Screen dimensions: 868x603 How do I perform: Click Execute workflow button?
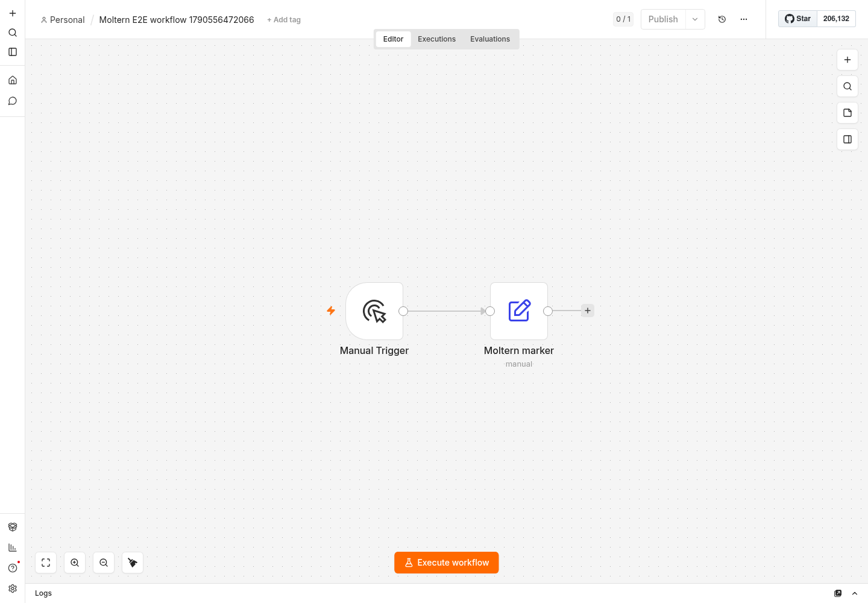click(x=447, y=563)
